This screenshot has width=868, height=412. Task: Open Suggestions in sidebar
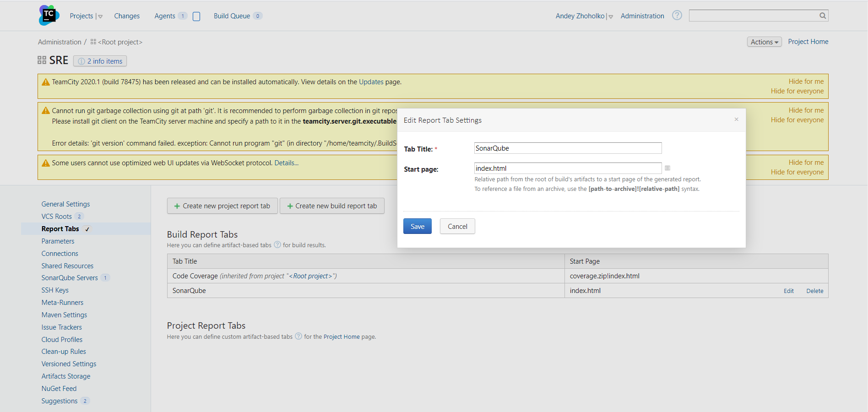click(x=60, y=401)
